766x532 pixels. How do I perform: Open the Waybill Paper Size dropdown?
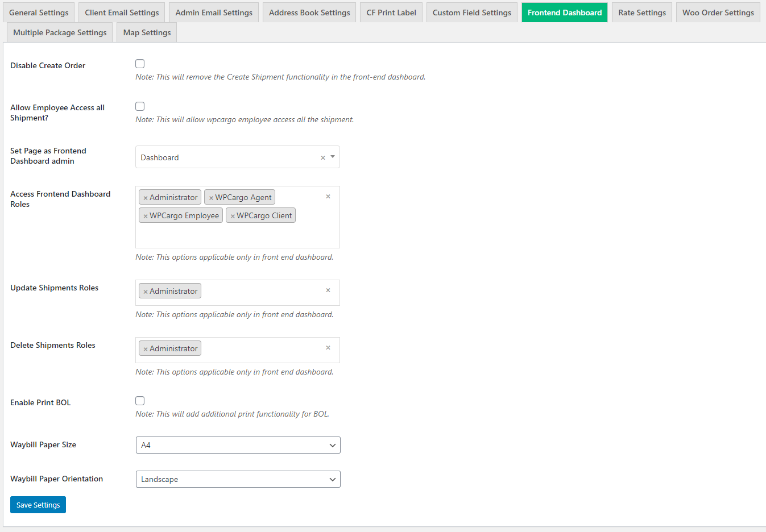238,445
